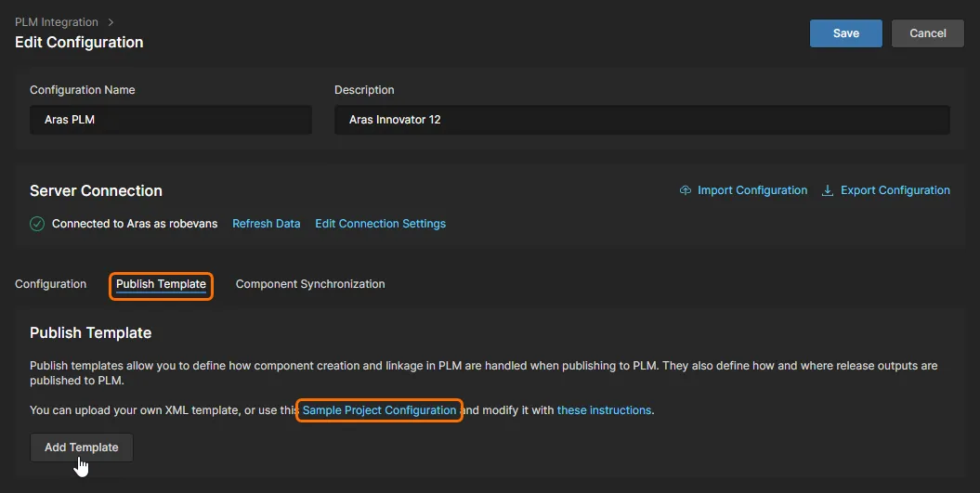The height and width of the screenshot is (493, 980).
Task: Click the Import Configuration link text
Action: [752, 190]
